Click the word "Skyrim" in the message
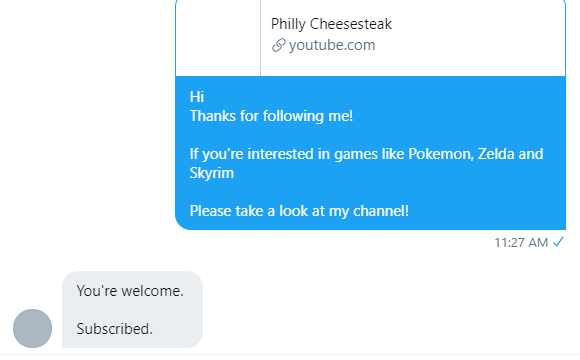Image resolution: width=580 pixels, height=360 pixels. pos(212,173)
